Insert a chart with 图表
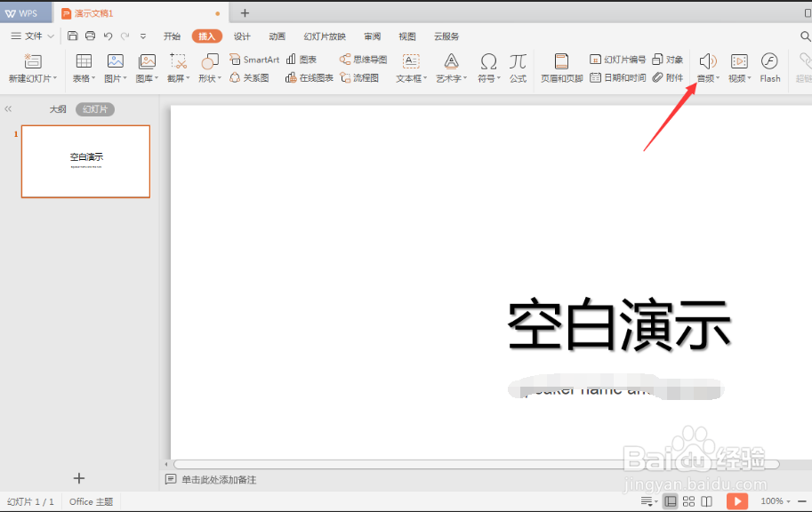 [301, 60]
